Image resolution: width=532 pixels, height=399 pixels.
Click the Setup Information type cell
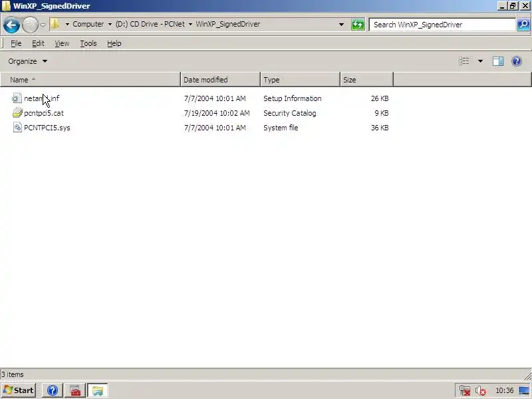(293, 98)
